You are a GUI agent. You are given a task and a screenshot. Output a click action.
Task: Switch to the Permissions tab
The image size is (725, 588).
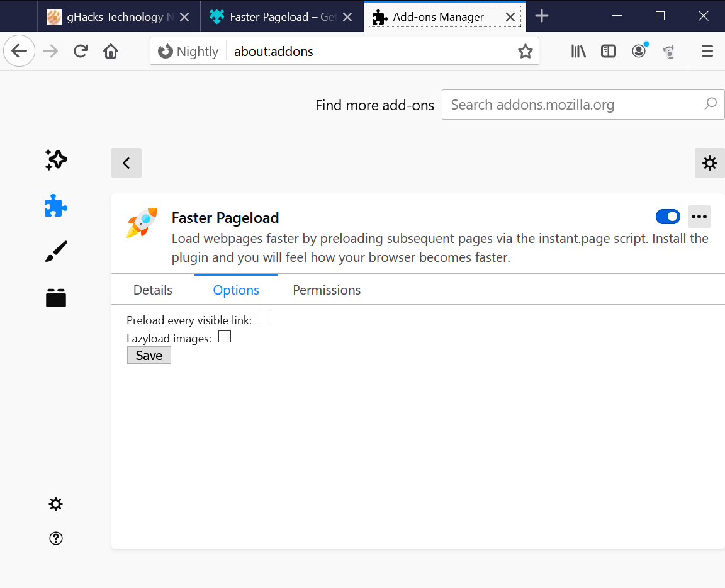(x=327, y=290)
